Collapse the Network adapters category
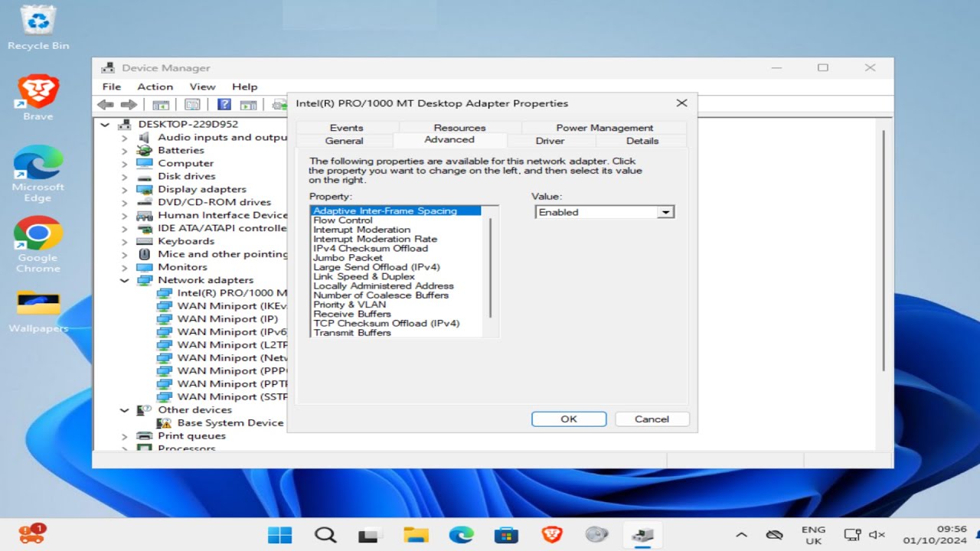 click(125, 280)
